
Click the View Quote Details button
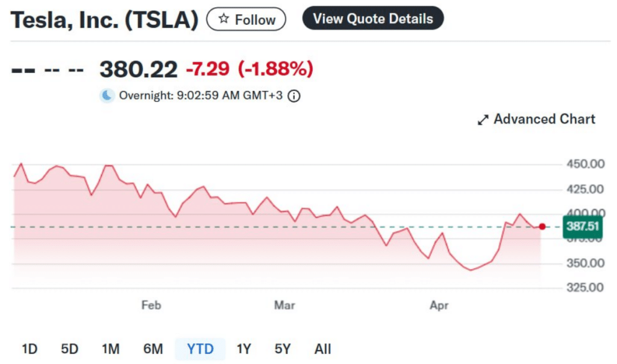click(x=373, y=18)
